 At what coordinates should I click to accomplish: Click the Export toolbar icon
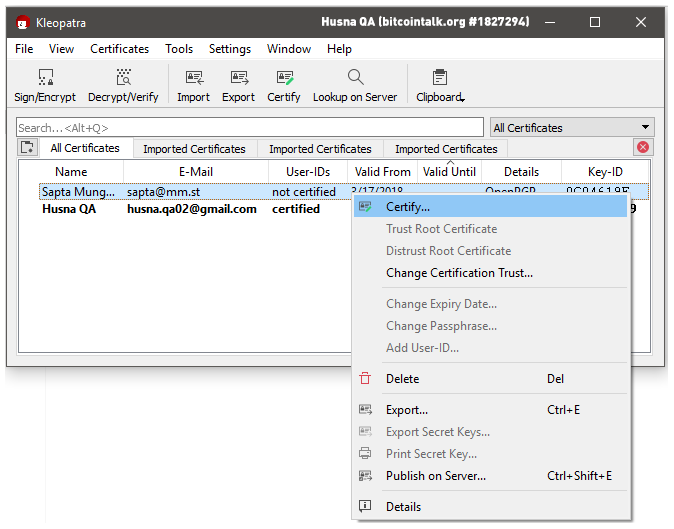point(239,78)
